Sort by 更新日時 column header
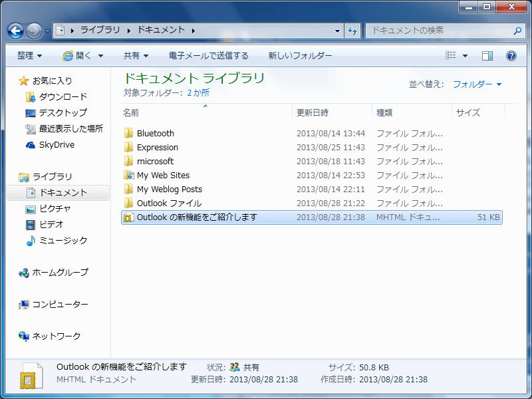This screenshot has height=399, width=532. tap(332, 112)
